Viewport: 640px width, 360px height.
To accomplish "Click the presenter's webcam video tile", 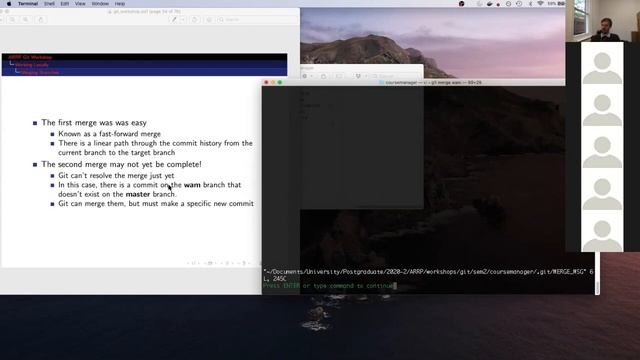I will [x=602, y=20].
